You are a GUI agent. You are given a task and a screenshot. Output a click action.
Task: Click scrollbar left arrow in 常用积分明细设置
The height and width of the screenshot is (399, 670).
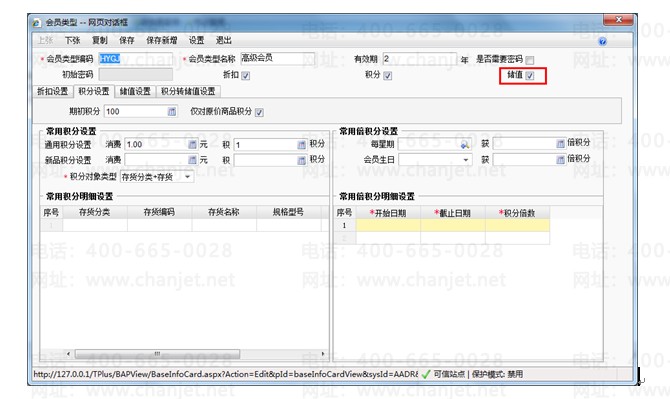point(68,354)
